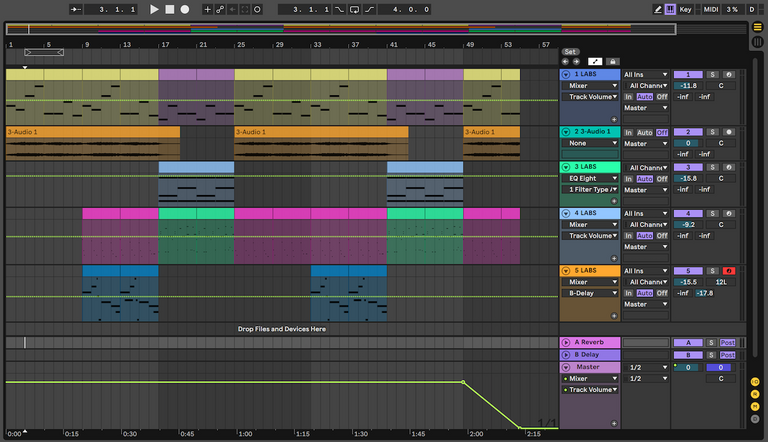Unfold the B Delay return track

566,355
